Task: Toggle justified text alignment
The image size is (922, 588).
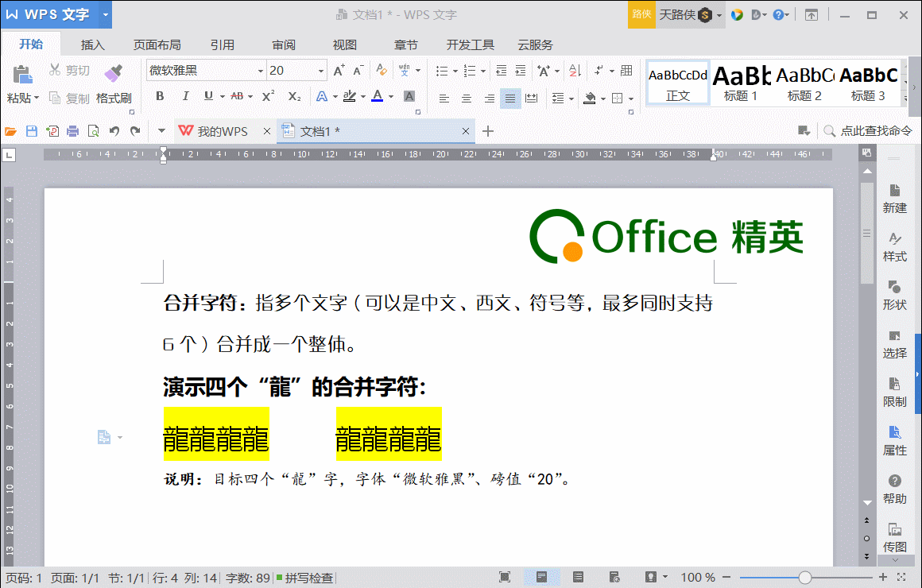Action: (x=509, y=99)
